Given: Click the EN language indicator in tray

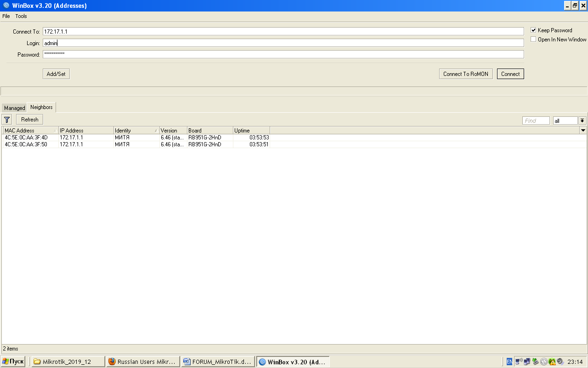Looking at the screenshot, I should pyautogui.click(x=509, y=362).
